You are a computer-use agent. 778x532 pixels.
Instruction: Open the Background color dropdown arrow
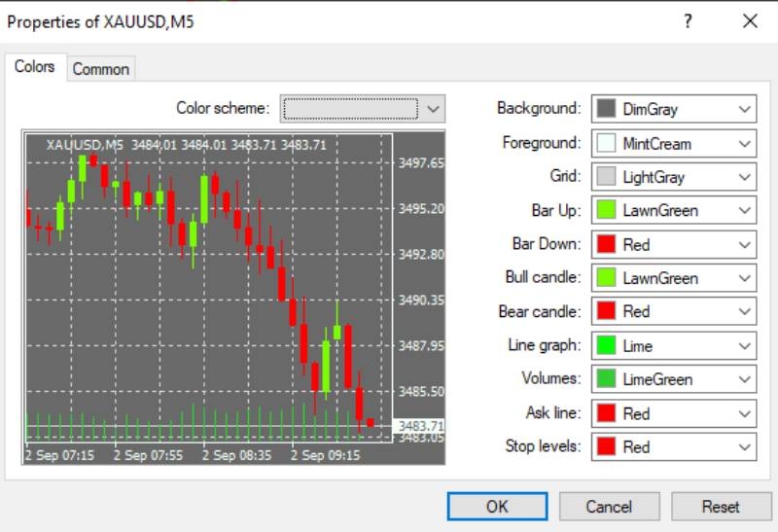click(x=744, y=109)
